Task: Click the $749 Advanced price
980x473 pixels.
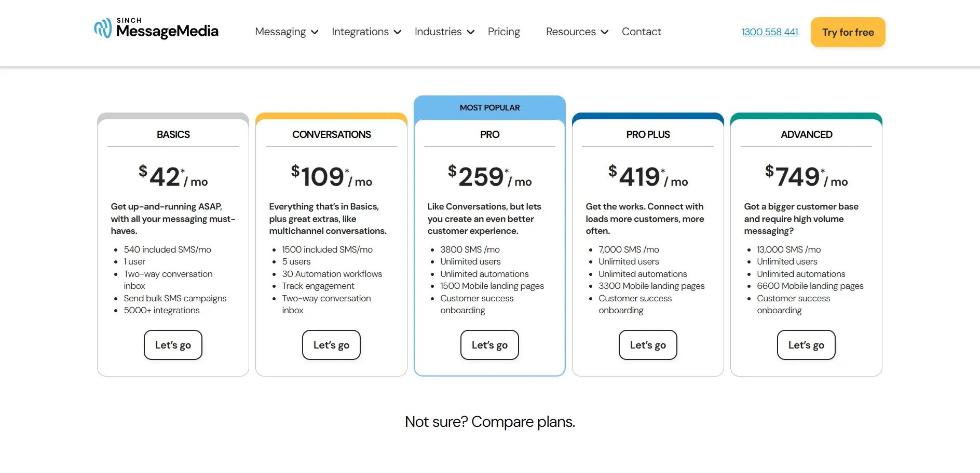Action: click(804, 176)
